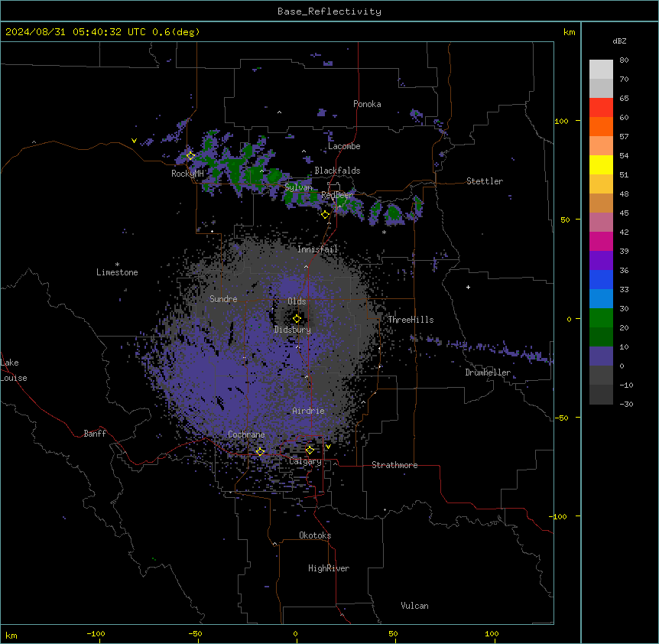The height and width of the screenshot is (644, 659).
Task: Click the Blackfalds city label
Action: 337,171
